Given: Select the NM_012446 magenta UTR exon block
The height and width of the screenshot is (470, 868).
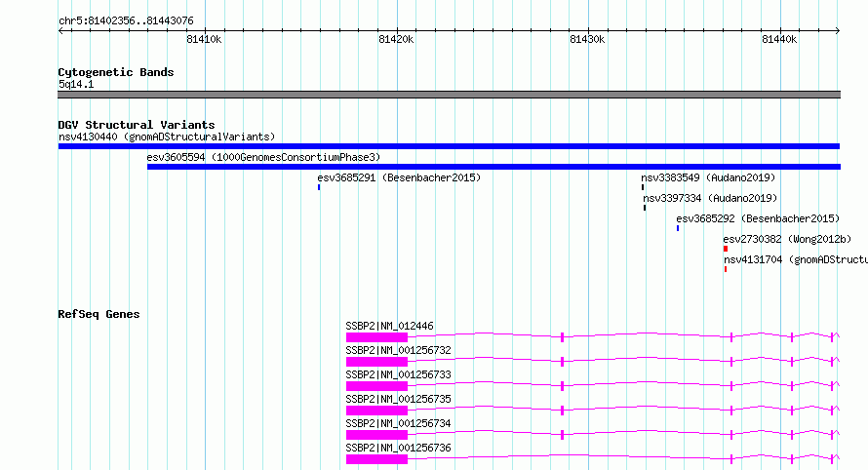Looking at the screenshot, I should (x=377, y=337).
